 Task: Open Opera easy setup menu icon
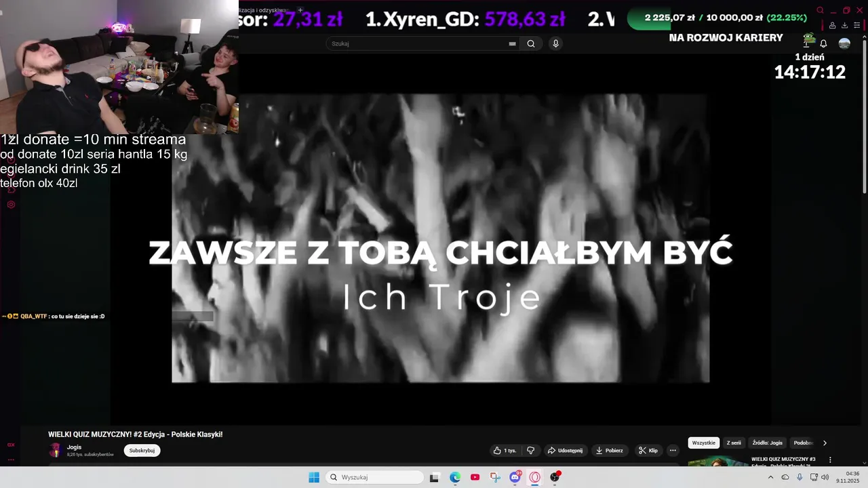click(x=857, y=26)
